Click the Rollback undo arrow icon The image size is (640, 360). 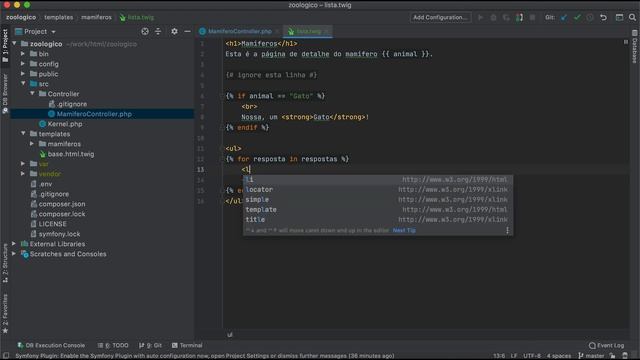[x=603, y=18]
